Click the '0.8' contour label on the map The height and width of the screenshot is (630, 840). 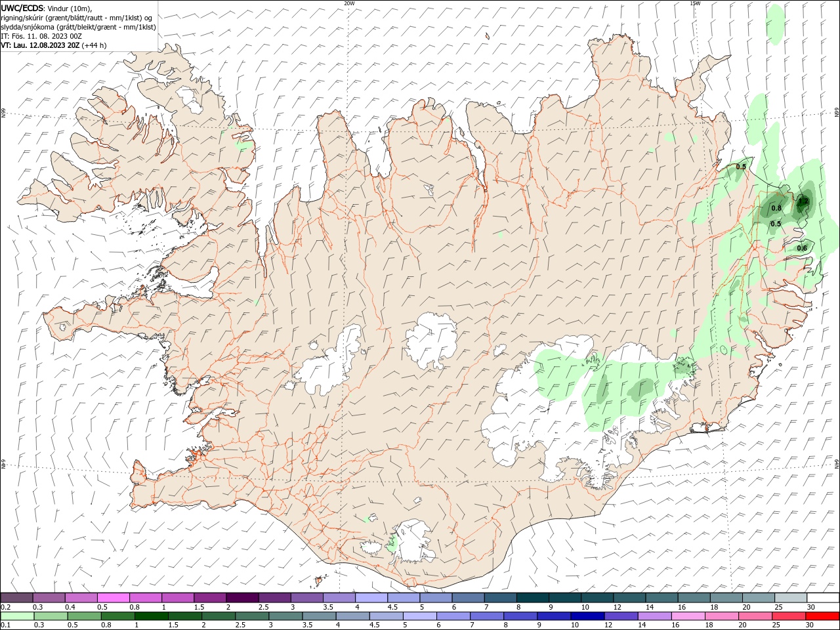coord(776,208)
